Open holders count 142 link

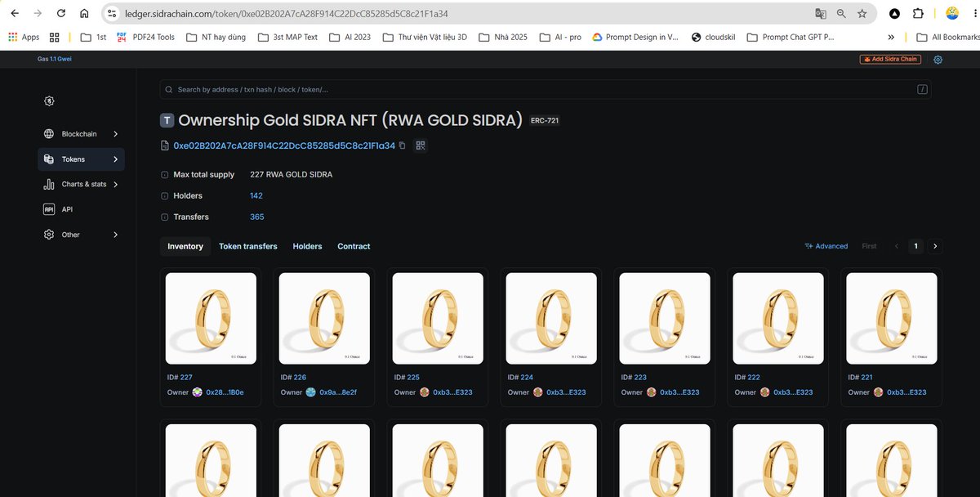256,196
